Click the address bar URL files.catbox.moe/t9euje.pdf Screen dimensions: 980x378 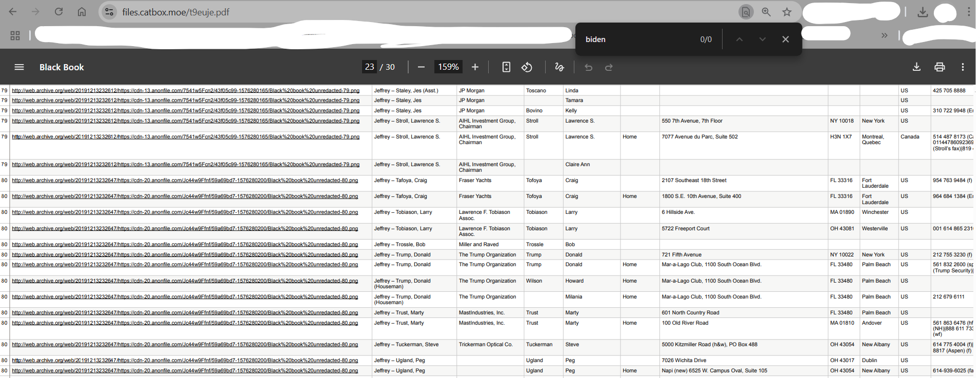[176, 12]
